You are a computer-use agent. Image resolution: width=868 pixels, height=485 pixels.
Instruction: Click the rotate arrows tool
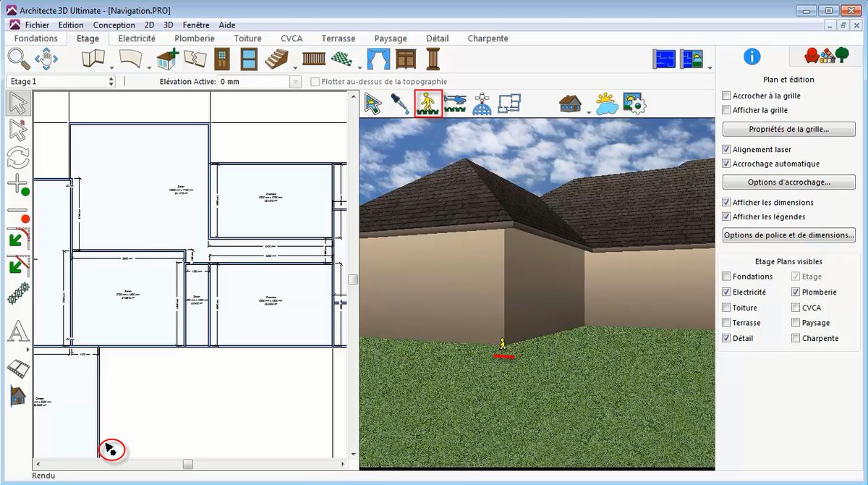(x=18, y=156)
